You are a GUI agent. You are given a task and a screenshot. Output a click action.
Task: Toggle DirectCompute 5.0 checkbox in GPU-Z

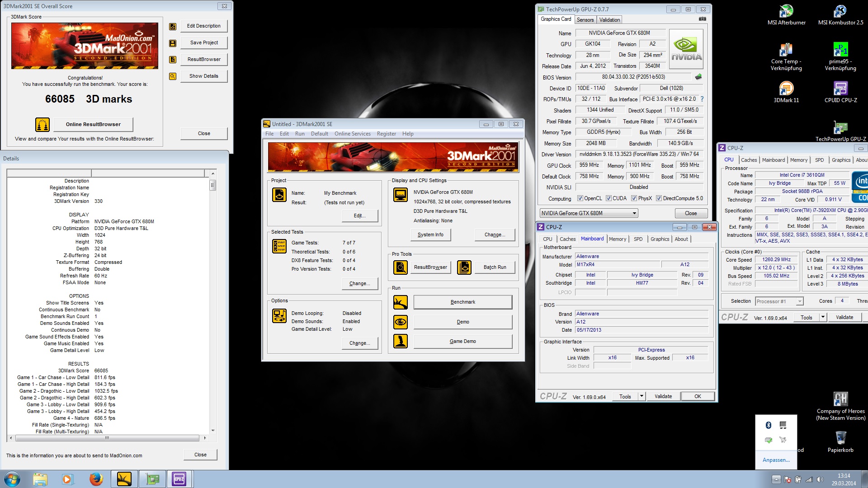[x=659, y=198]
